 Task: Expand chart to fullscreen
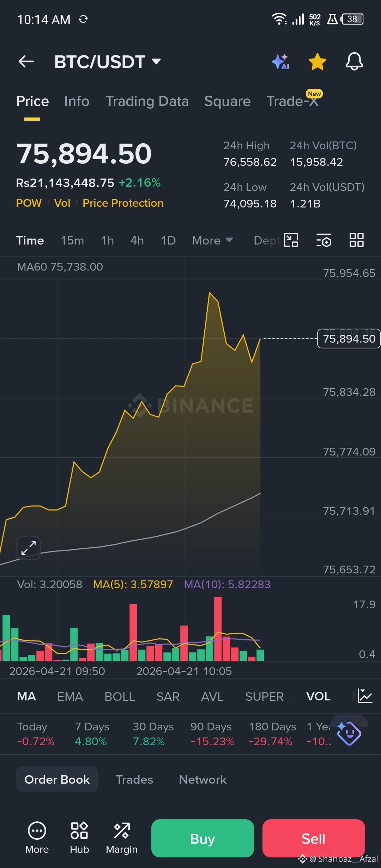(x=29, y=548)
